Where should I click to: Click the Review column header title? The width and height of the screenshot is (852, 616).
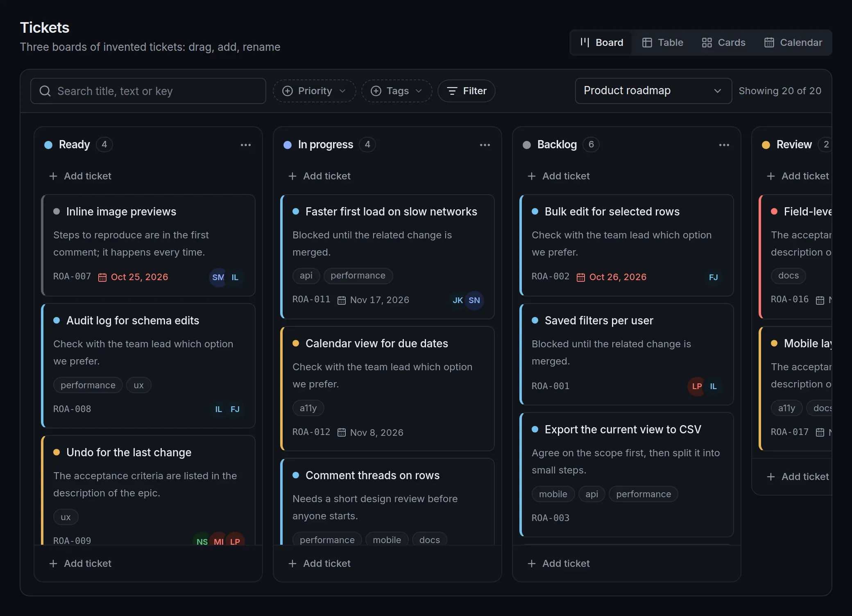point(794,145)
